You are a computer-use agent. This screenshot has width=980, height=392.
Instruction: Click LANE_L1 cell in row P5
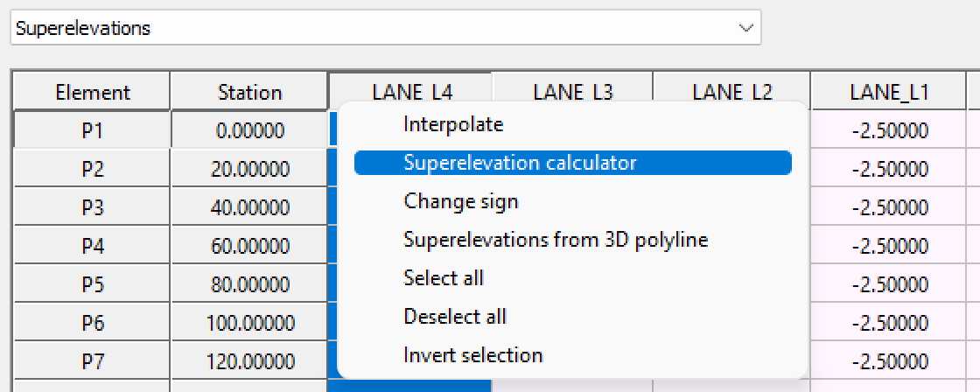pos(888,284)
